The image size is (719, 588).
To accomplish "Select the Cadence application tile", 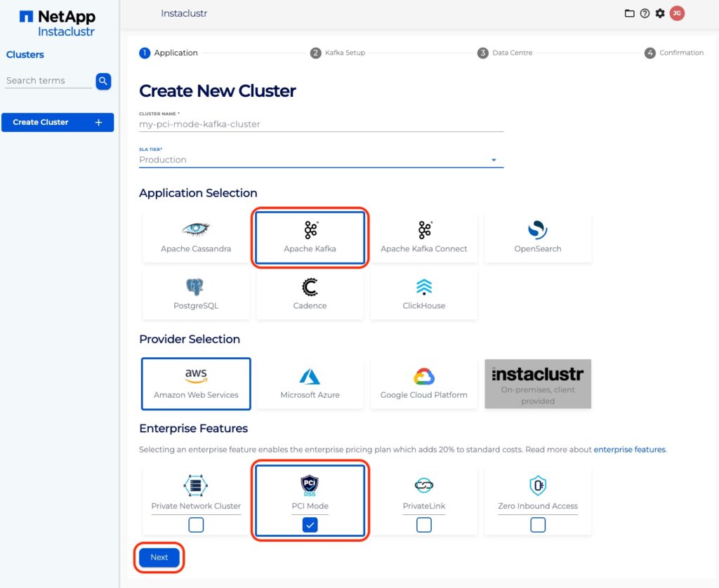I will pyautogui.click(x=310, y=295).
